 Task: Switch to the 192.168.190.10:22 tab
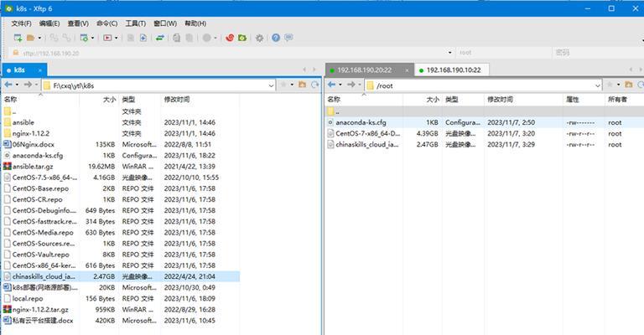pos(454,70)
